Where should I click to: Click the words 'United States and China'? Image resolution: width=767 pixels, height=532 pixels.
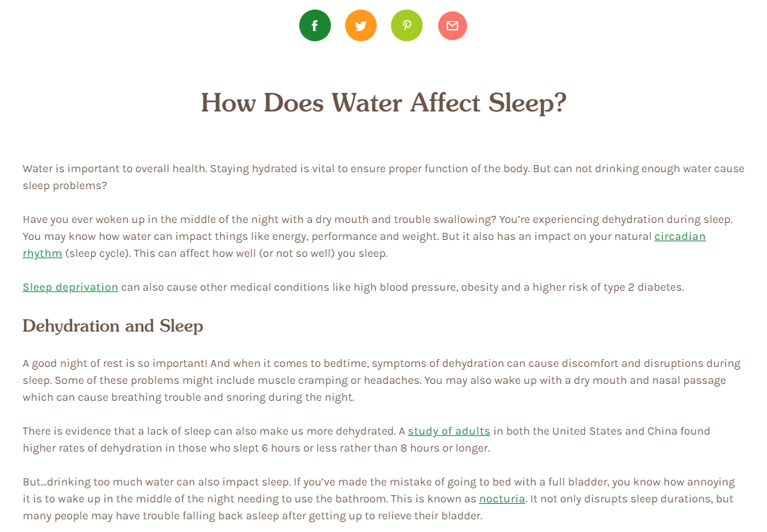point(620,431)
